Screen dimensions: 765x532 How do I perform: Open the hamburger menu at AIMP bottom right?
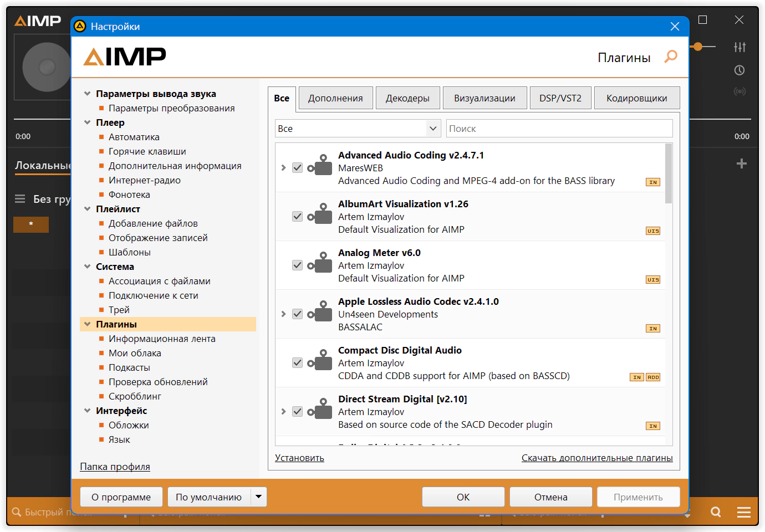coord(744,512)
